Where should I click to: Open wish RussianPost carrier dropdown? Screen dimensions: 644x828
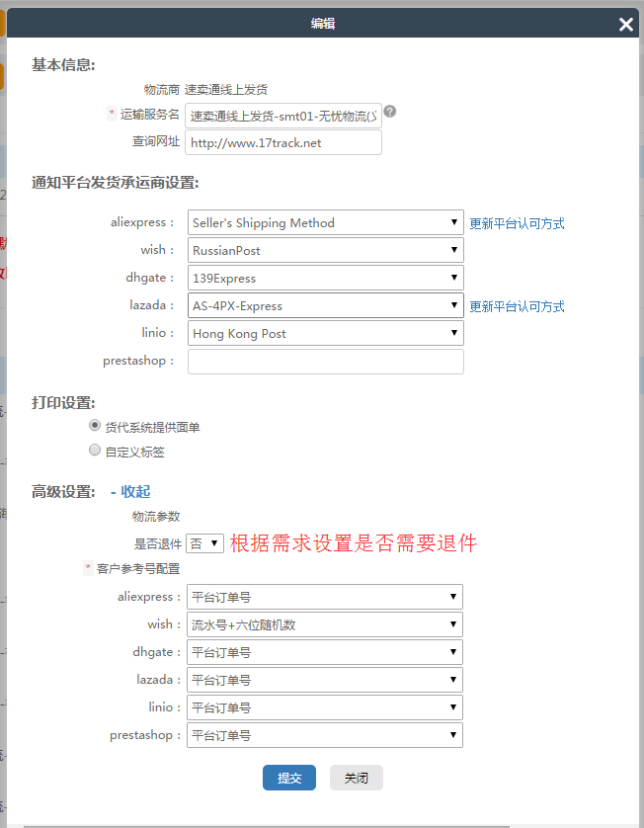(x=325, y=251)
